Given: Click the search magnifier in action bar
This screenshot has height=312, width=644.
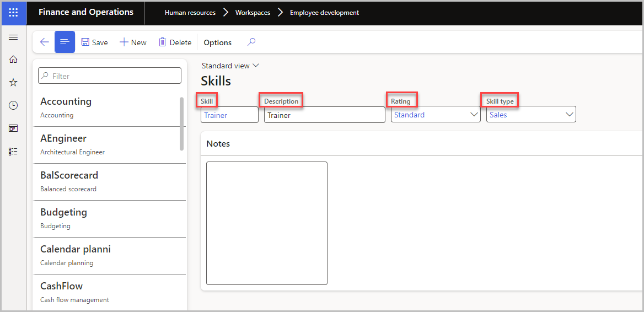Looking at the screenshot, I should [251, 42].
